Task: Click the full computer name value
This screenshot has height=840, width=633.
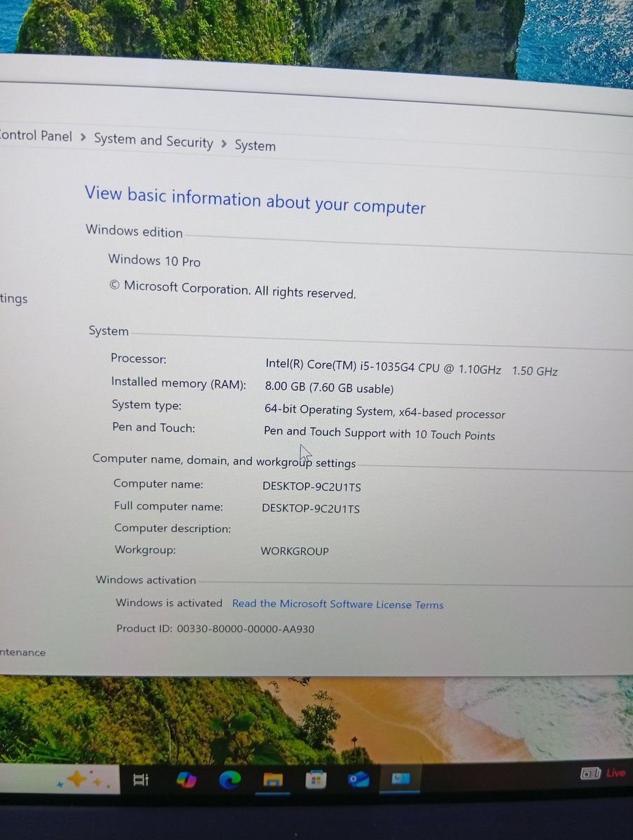Action: click(x=311, y=508)
